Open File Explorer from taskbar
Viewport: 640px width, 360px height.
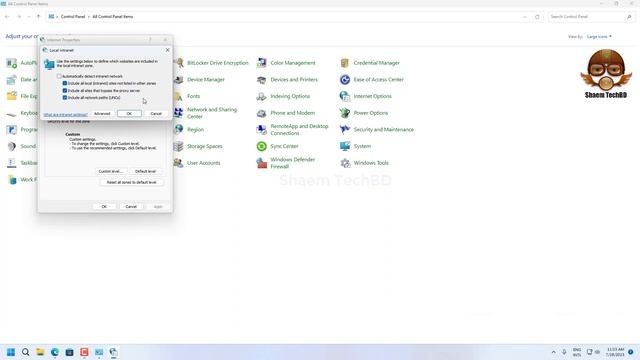pos(40,352)
